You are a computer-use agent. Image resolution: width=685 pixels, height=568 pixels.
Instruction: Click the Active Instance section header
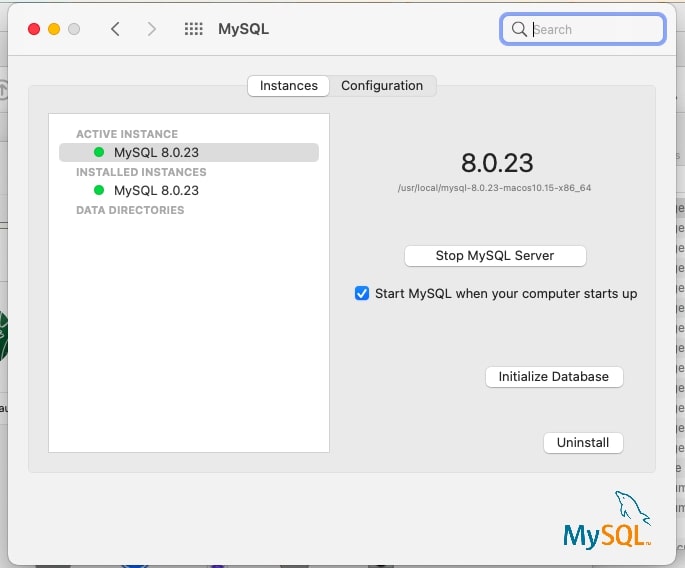[127, 134]
